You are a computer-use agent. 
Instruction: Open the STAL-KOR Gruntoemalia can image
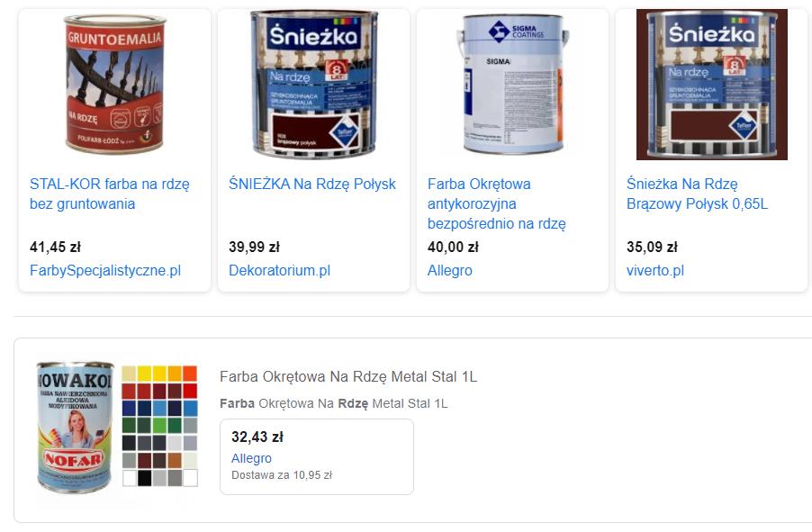point(115,84)
